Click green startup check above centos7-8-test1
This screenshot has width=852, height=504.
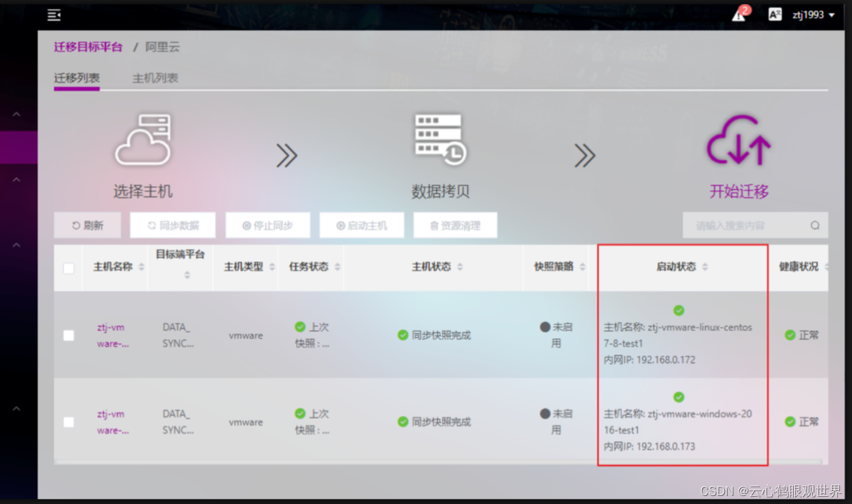click(x=679, y=311)
